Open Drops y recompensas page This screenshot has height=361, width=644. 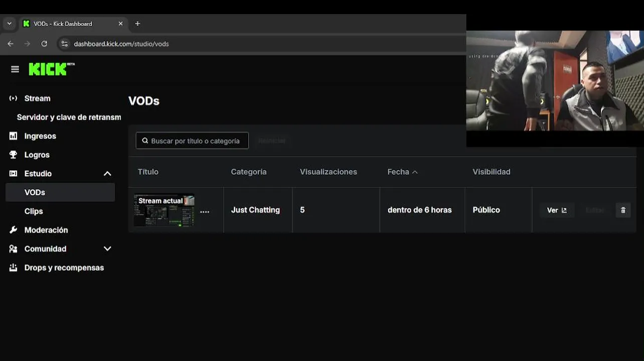coord(64,268)
